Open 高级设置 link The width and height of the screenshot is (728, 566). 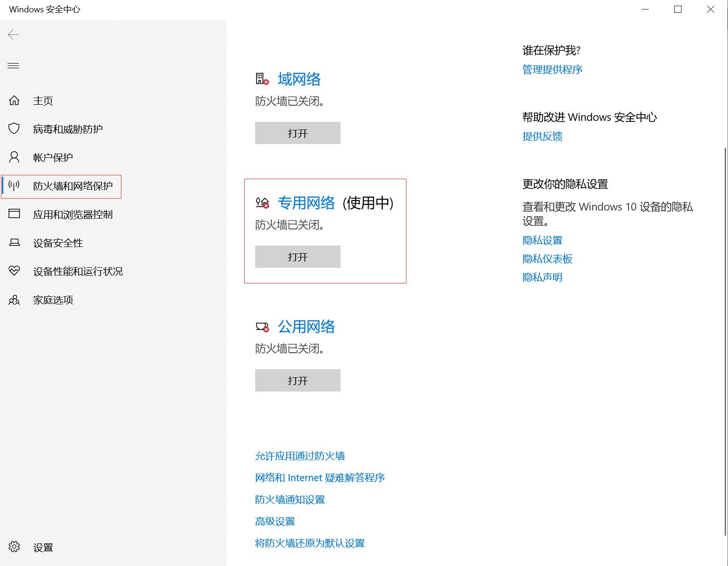275,521
